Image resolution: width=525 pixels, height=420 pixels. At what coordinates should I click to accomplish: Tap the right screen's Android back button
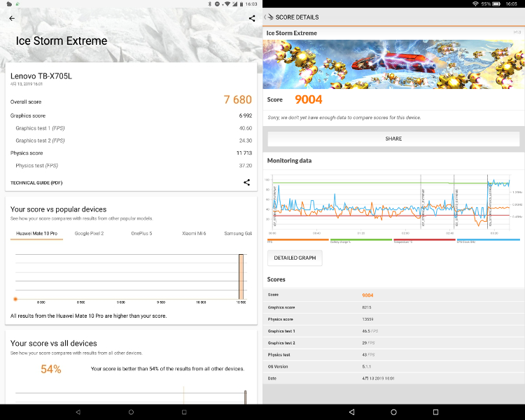point(351,412)
